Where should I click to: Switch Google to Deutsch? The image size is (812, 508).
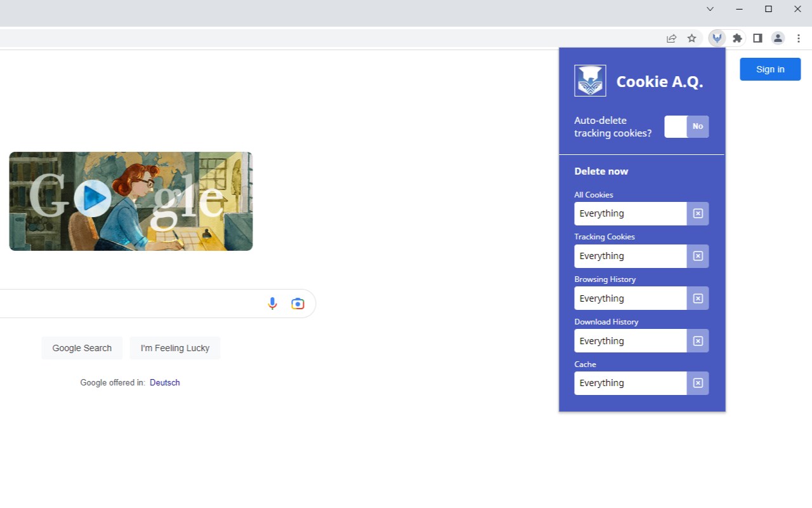tap(164, 382)
